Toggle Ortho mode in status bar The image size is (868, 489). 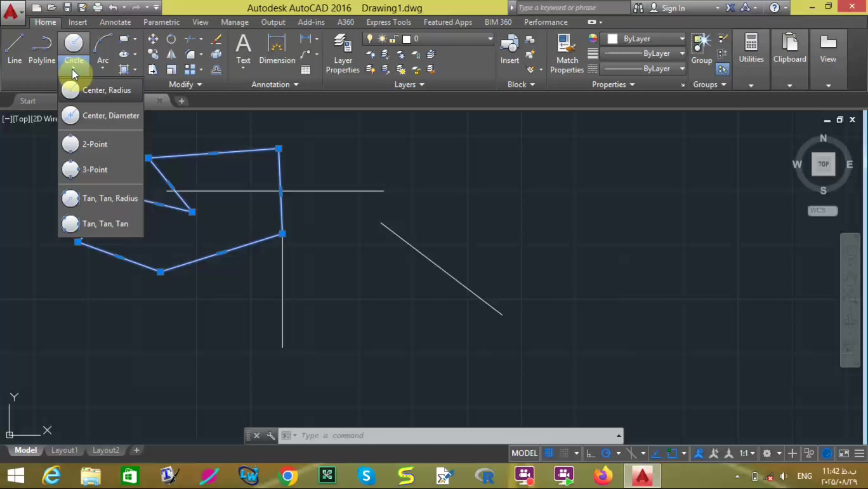(591, 453)
